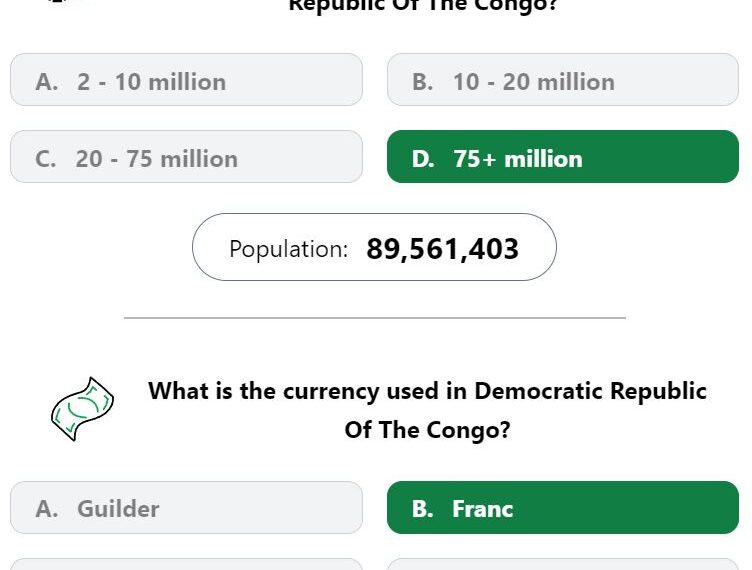The image size is (752, 570).
Task: Pick the highlighted Franc currency answer
Action: tap(563, 508)
